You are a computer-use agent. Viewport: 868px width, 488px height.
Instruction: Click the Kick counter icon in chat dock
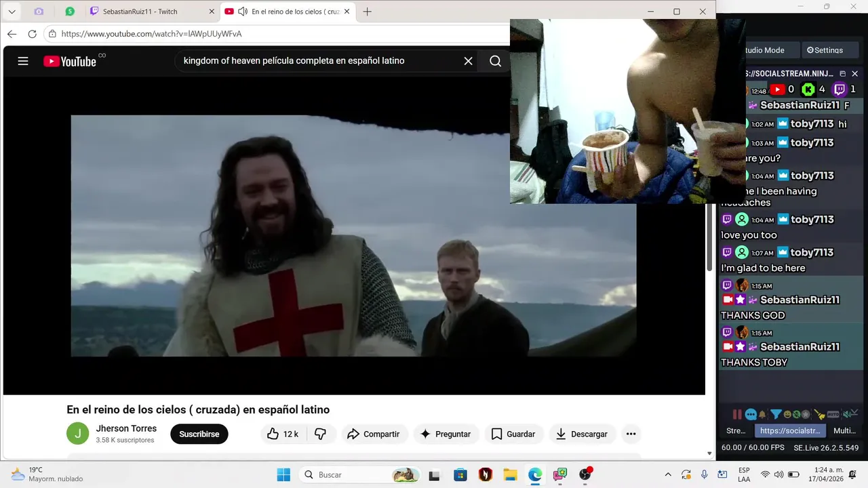point(808,89)
